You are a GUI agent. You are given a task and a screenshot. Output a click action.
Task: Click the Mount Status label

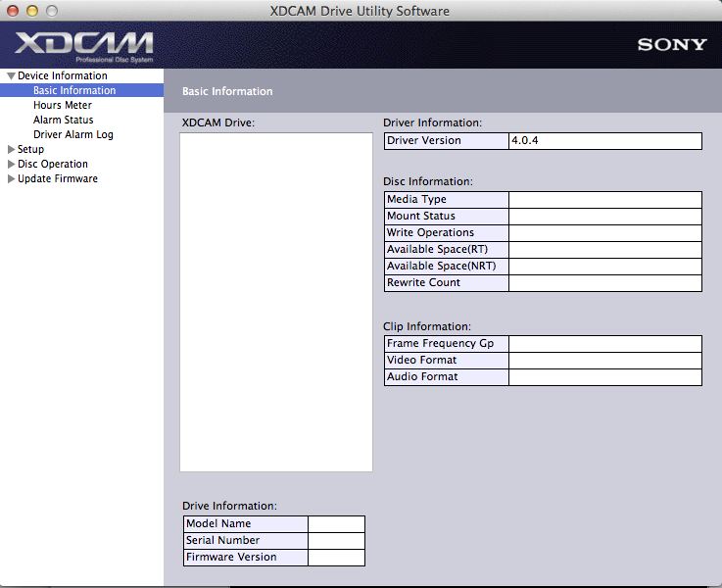coord(421,216)
